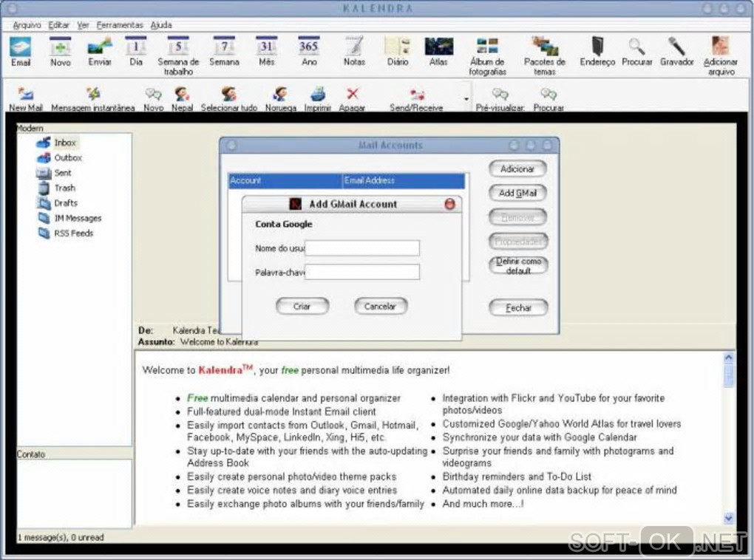
Task: Start a Mensagem instantânea
Action: point(93,99)
